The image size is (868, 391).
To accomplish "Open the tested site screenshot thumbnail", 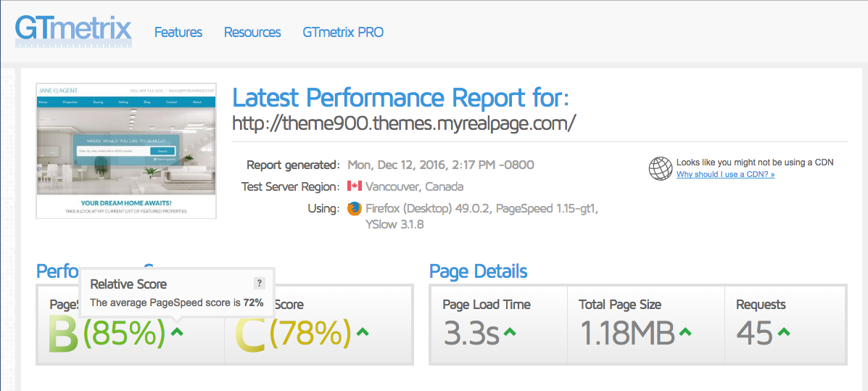I will pos(126,151).
